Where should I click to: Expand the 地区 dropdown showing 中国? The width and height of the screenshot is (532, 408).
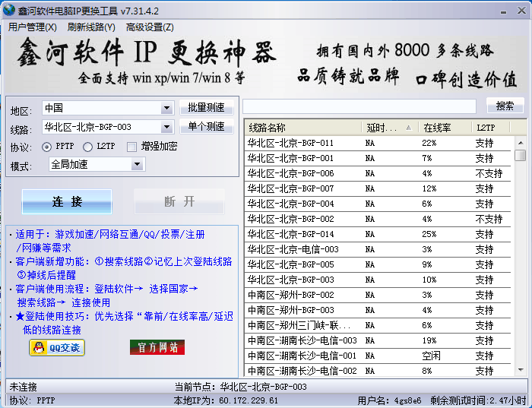(x=166, y=108)
